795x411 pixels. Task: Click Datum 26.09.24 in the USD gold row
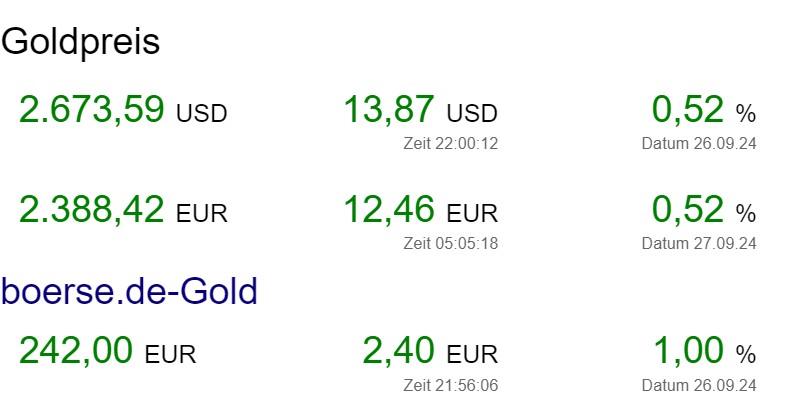[699, 143]
